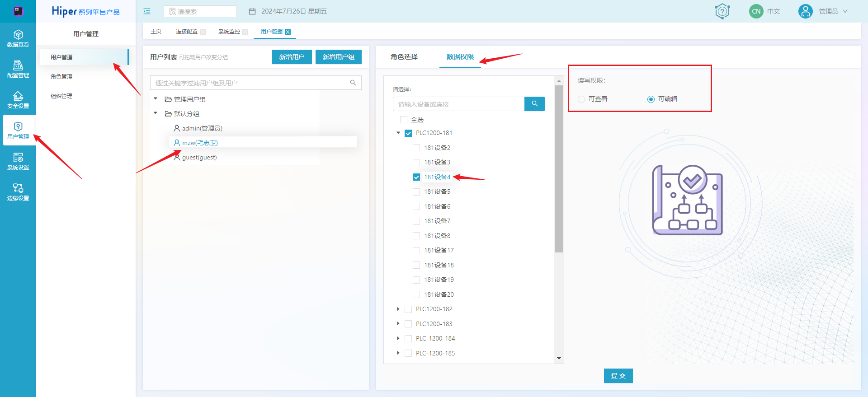
Task: Switch to the 主页 tab
Action: click(x=156, y=32)
